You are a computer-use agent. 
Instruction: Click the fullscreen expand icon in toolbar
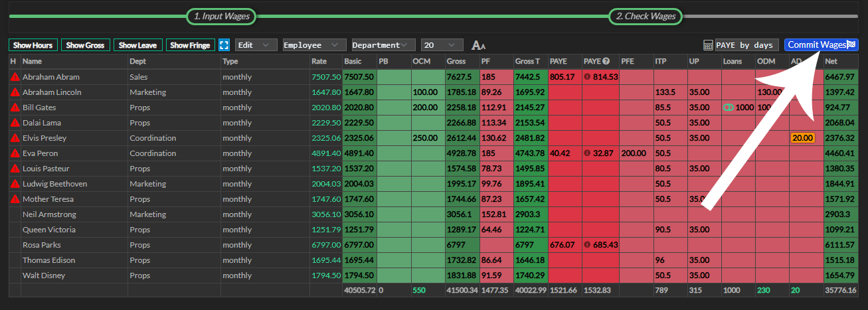click(224, 45)
